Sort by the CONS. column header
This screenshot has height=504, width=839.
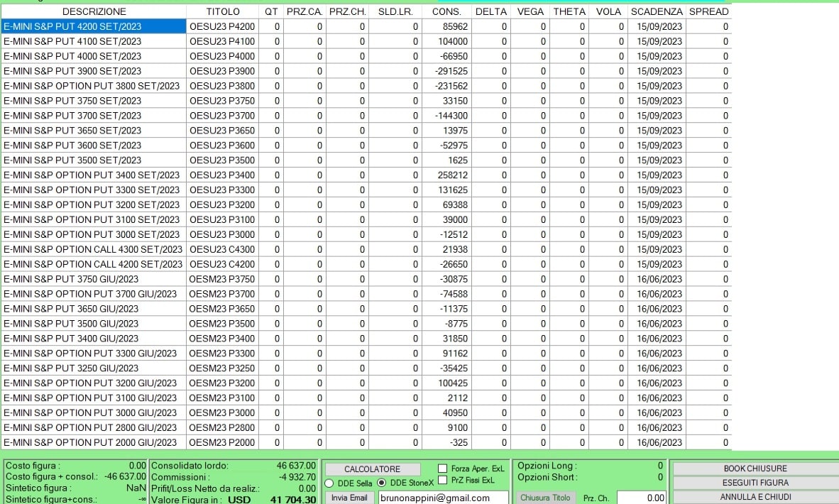(x=446, y=11)
